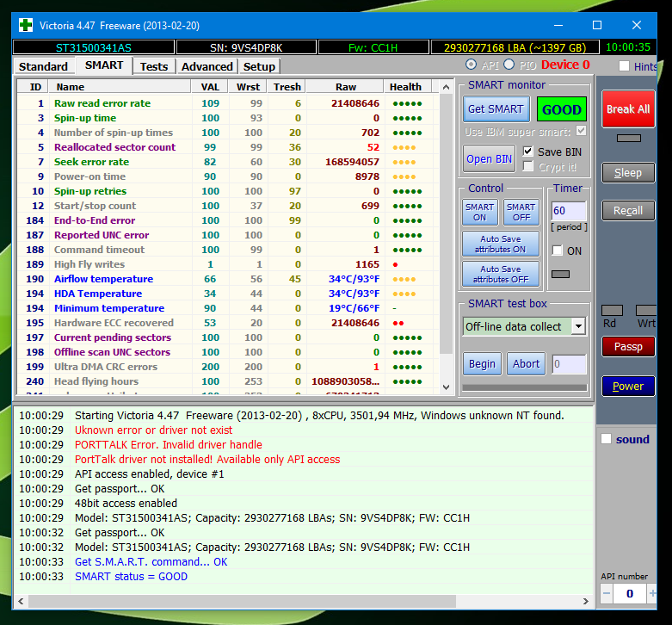Select the PIO radio button
This screenshot has height=625, width=672.
(509, 65)
